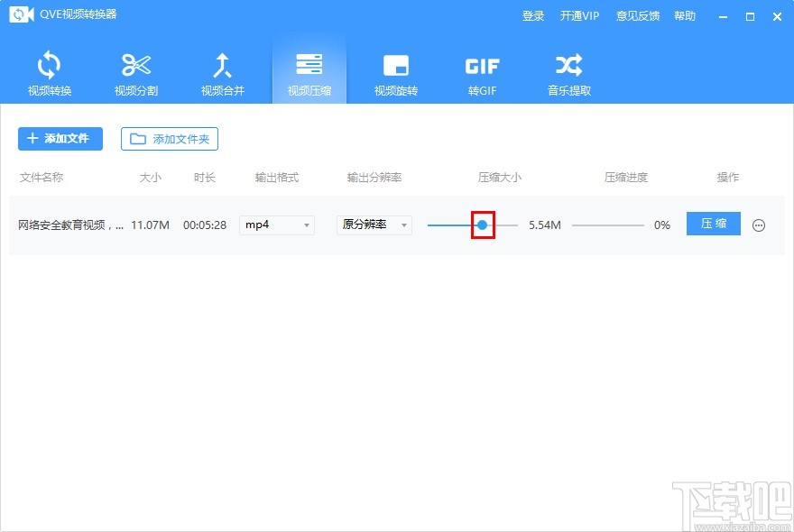Click the 00:05:28 duration value
The width and height of the screenshot is (794, 532).
(x=205, y=225)
